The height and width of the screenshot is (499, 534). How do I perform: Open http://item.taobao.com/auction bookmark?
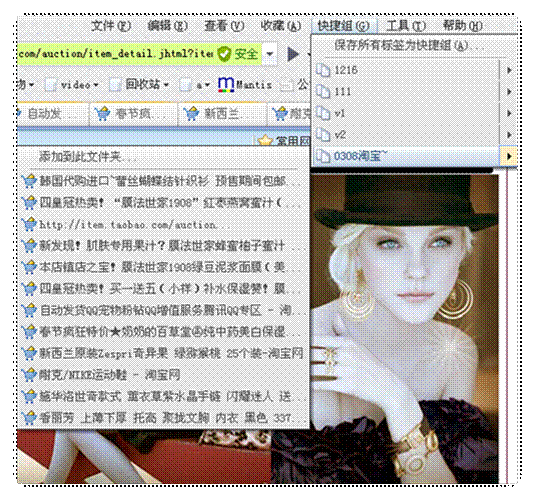coord(163,224)
